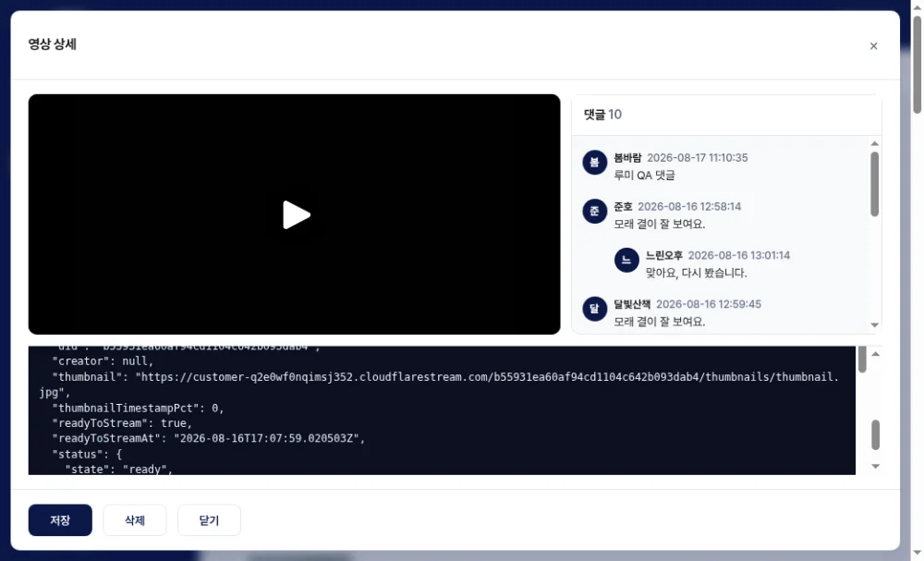Click the timestamp 2026-08-16 12:59:45
Viewport: 924px width, 561px height.
pos(709,304)
